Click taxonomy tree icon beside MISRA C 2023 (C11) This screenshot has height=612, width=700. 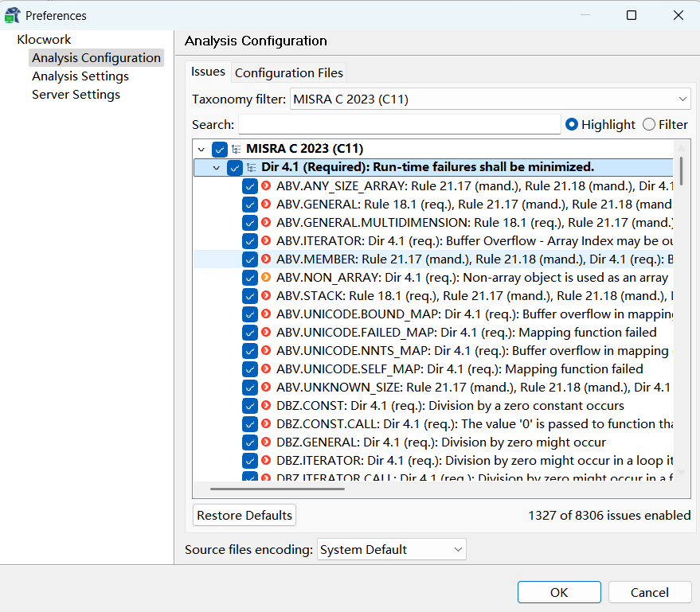coord(237,149)
